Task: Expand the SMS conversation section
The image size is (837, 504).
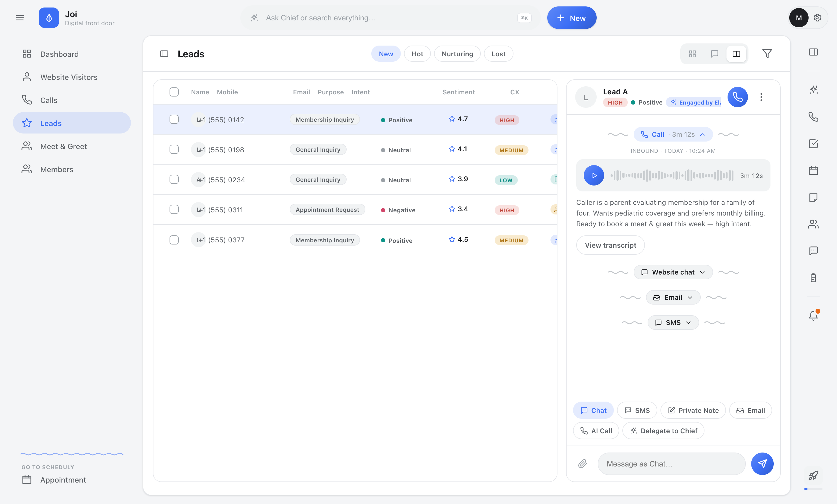Action: 673,323
